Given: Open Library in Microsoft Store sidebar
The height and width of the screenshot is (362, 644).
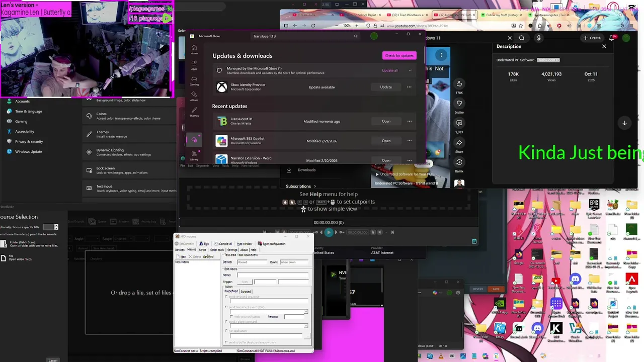Looking at the screenshot, I should (194, 155).
